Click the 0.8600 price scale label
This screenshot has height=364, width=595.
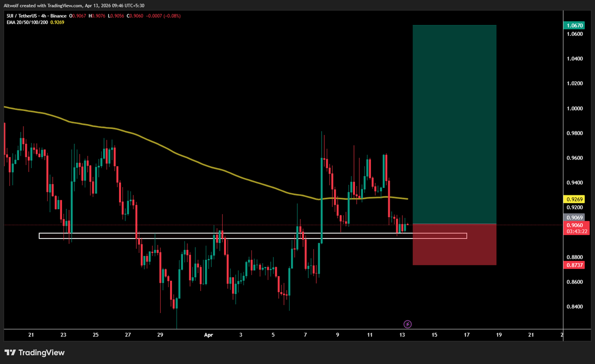tap(574, 282)
